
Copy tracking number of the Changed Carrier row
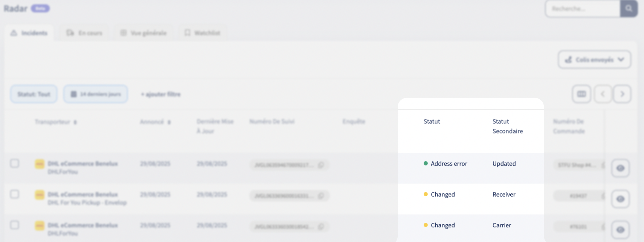coord(321,226)
